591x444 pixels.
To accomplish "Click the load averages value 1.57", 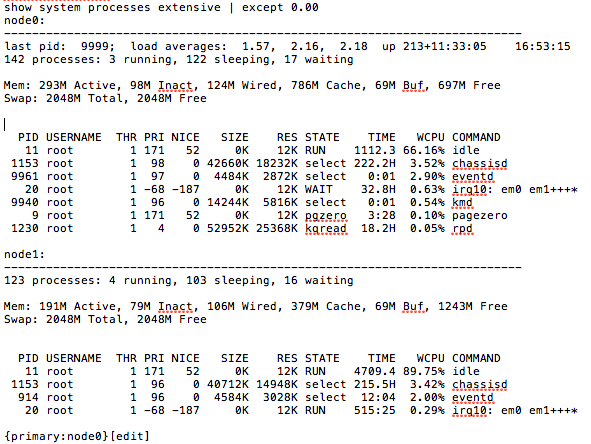I will 256,46.
